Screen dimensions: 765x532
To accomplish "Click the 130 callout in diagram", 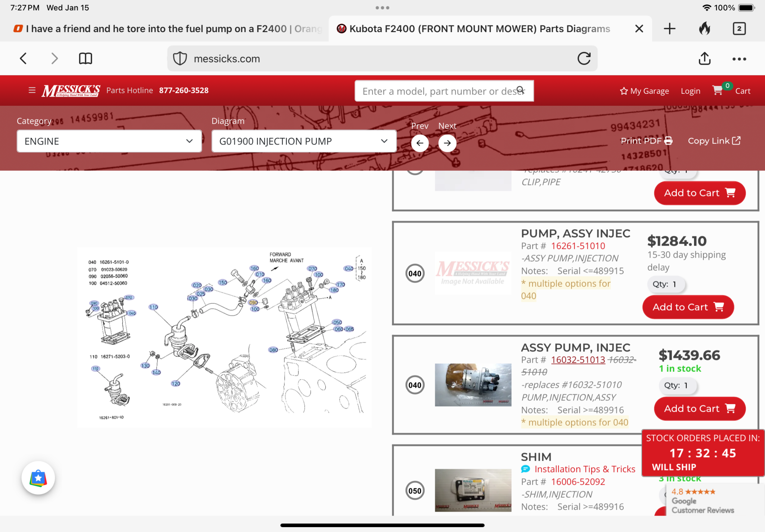I will pos(145,366).
